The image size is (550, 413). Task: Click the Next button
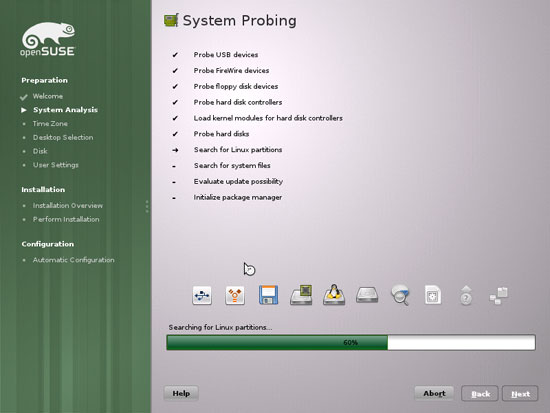520,393
